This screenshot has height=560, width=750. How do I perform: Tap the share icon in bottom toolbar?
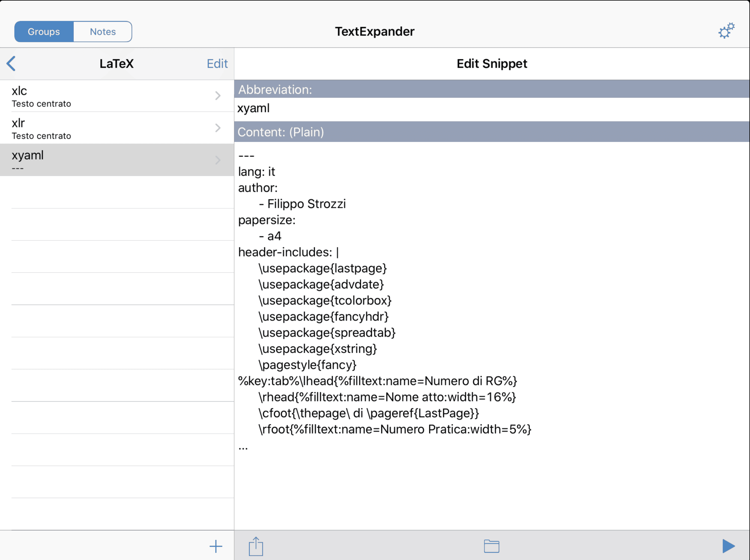point(256,546)
